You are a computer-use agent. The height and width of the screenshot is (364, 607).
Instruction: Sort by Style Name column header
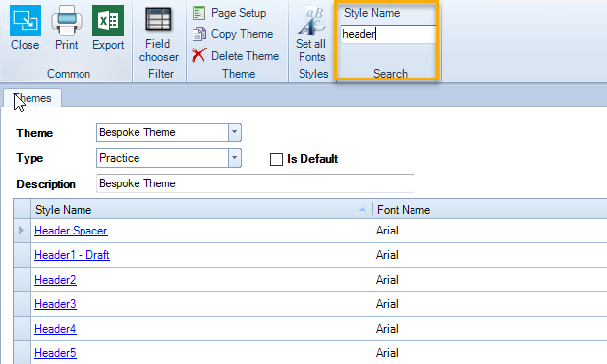(x=201, y=210)
